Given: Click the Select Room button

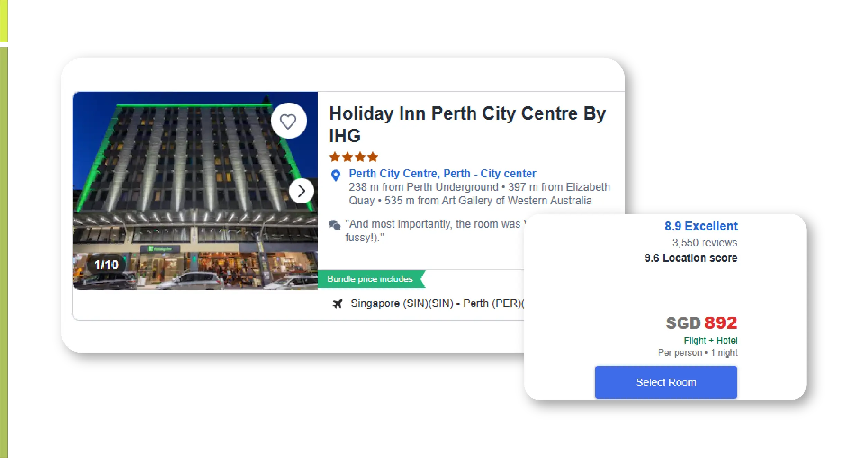Looking at the screenshot, I should click(x=666, y=382).
